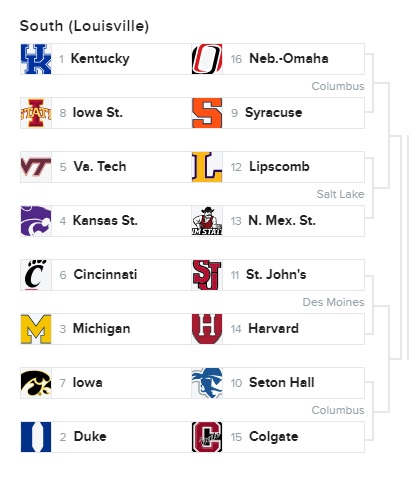Click the New Mexico State logo

tap(207, 221)
